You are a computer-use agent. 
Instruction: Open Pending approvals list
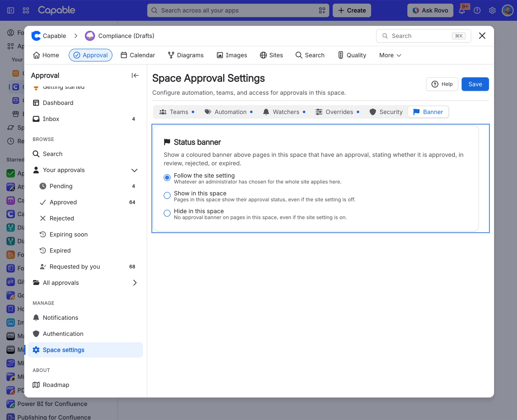coord(85,186)
